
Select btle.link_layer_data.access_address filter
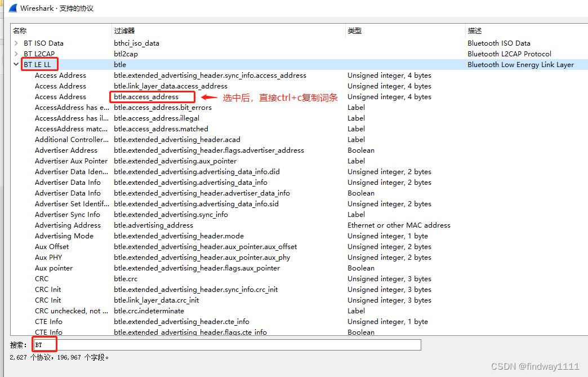171,86
